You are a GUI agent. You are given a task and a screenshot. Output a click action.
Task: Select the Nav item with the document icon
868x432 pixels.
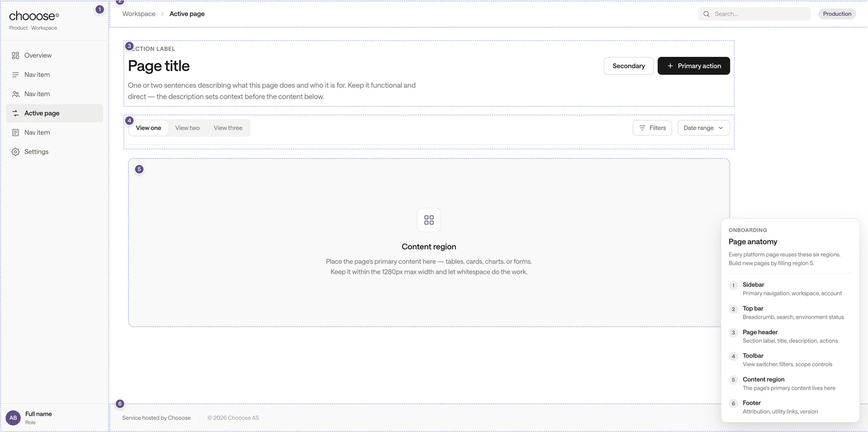click(54, 132)
